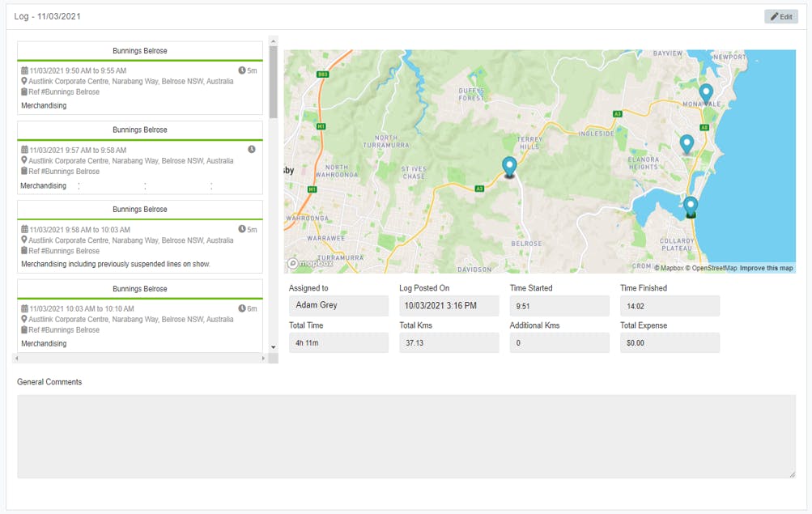Select 'Merchandising including previously suspended lines on show.'
The height and width of the screenshot is (514, 812).
(116, 264)
